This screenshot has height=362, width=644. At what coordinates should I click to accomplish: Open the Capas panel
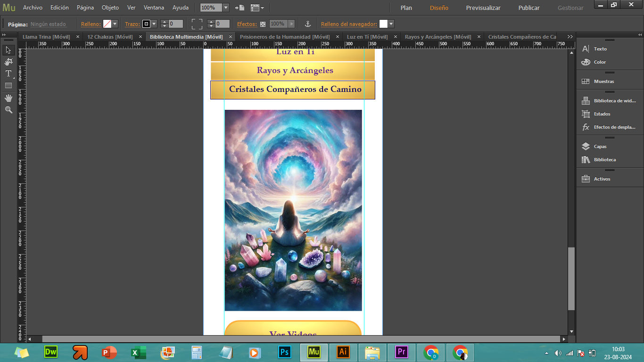pos(600,147)
